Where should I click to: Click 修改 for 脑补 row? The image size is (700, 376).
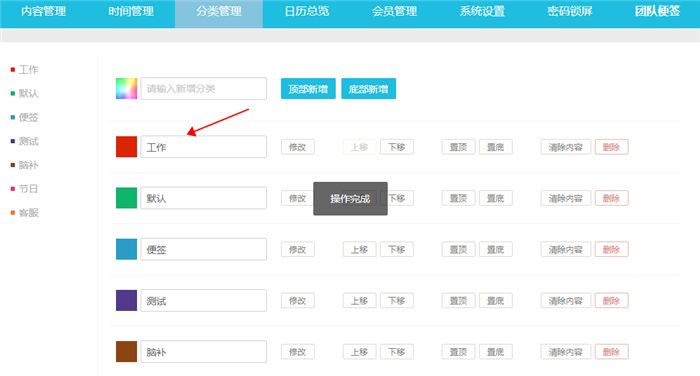298,351
